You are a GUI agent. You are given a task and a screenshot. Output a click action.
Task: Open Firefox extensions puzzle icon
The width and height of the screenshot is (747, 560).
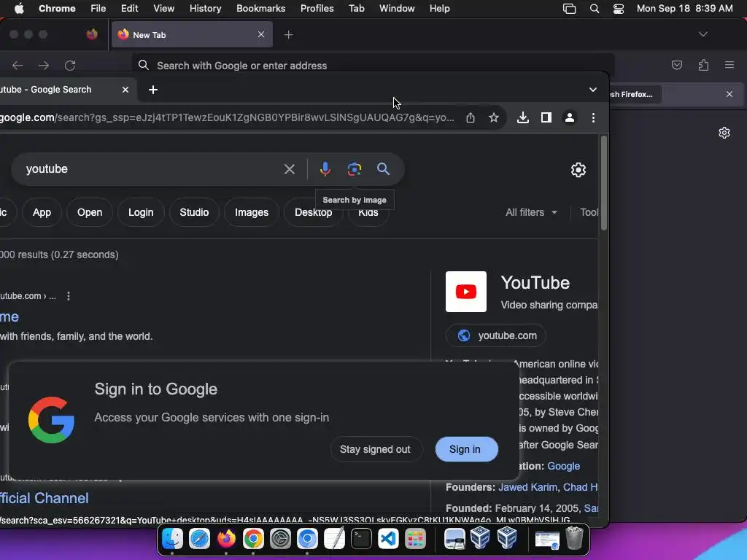(x=703, y=65)
